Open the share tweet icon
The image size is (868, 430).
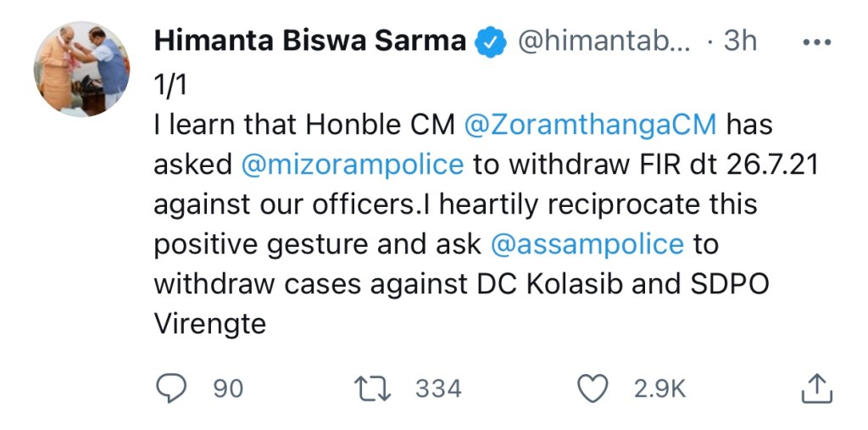pyautogui.click(x=816, y=388)
